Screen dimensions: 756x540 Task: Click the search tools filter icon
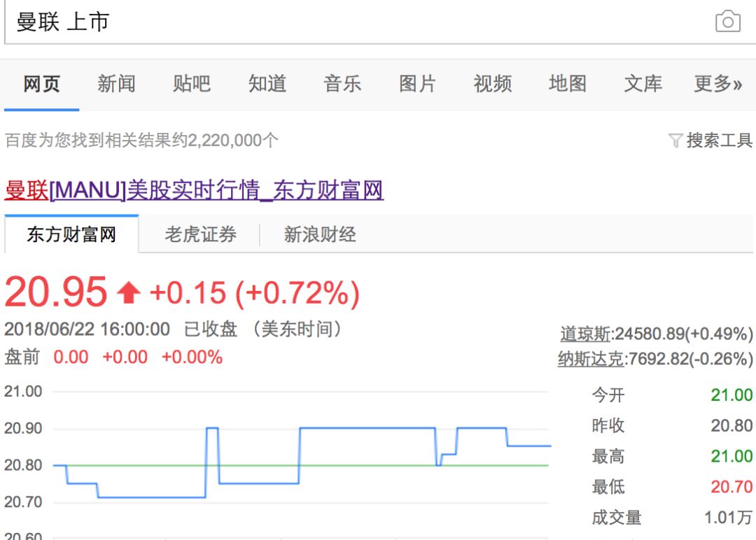click(675, 141)
